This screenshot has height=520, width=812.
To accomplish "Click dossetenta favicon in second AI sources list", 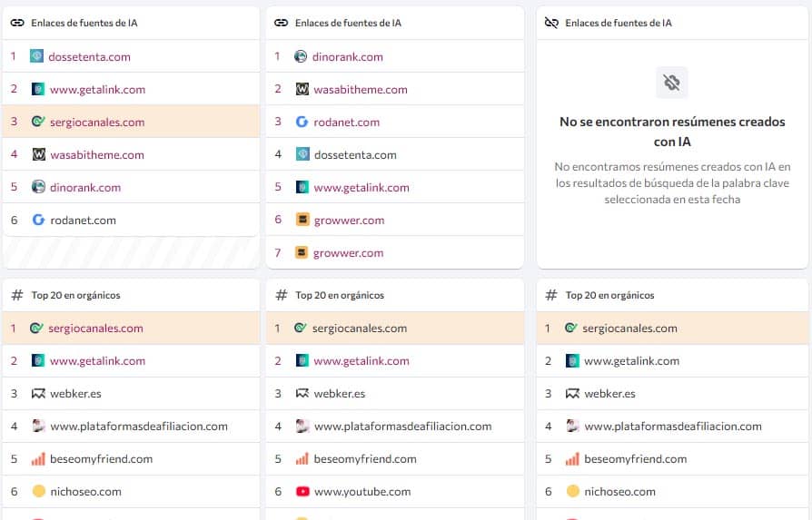I will (x=302, y=154).
